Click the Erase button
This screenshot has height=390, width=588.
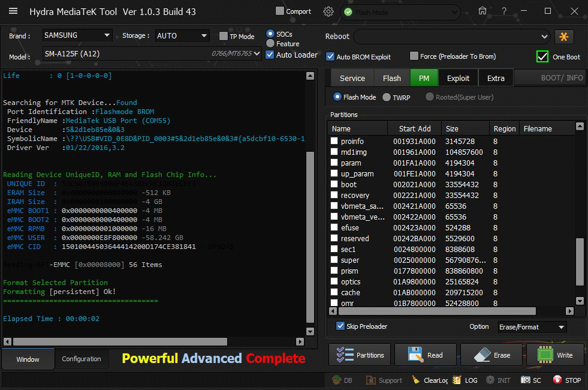(x=491, y=355)
